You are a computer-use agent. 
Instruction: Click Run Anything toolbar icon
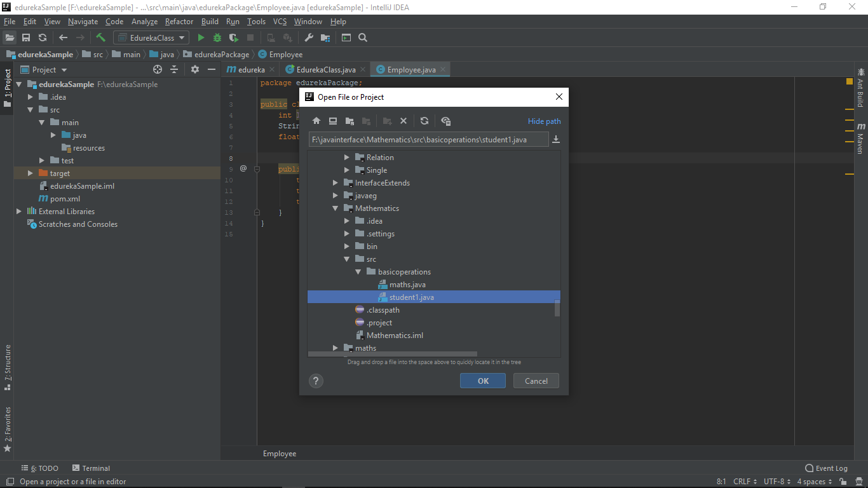coord(346,37)
